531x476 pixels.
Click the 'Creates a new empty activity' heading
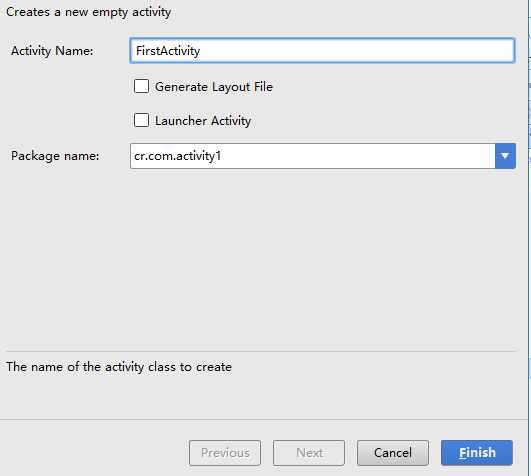88,12
